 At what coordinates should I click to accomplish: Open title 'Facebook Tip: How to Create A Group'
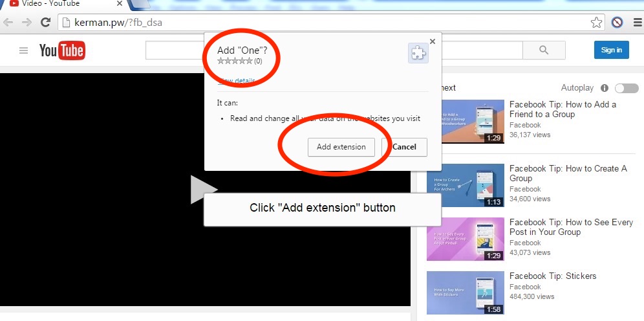568,173
